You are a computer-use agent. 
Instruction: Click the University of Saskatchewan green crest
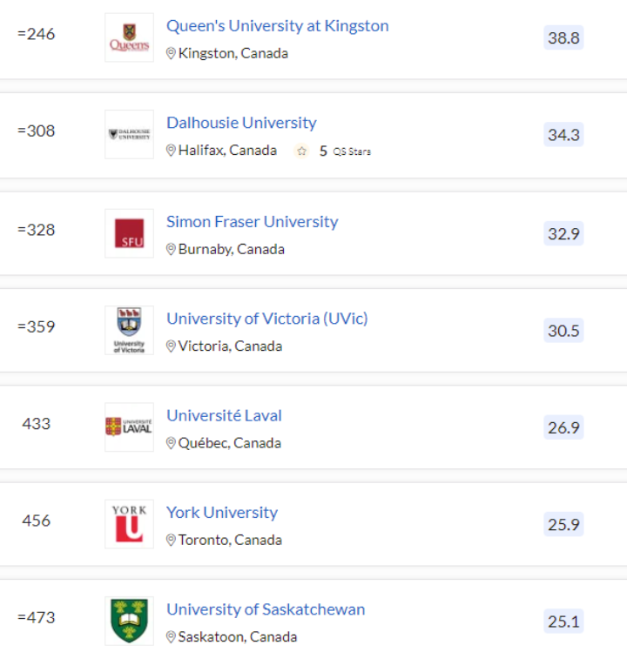pos(129,621)
